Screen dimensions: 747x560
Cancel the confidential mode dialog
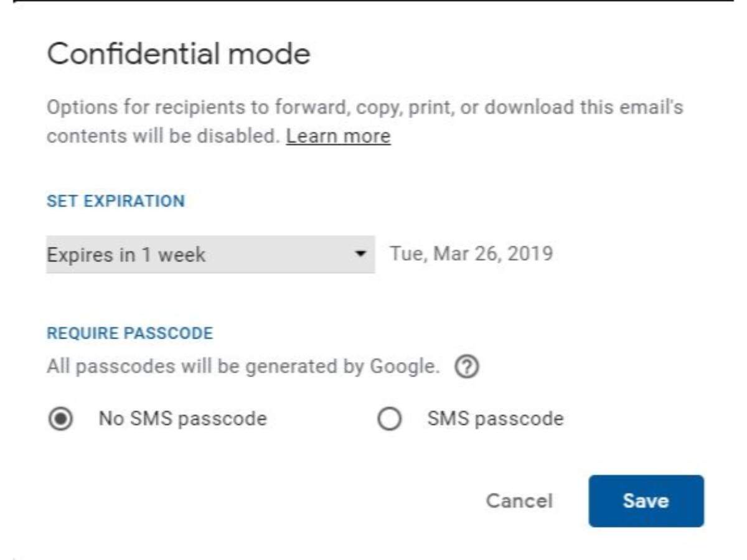(520, 501)
